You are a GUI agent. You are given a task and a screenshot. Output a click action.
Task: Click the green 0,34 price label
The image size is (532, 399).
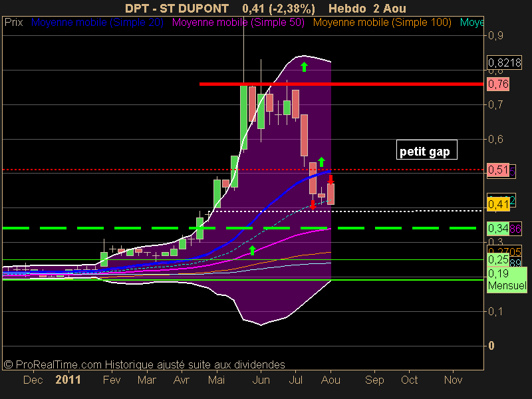[x=498, y=228]
